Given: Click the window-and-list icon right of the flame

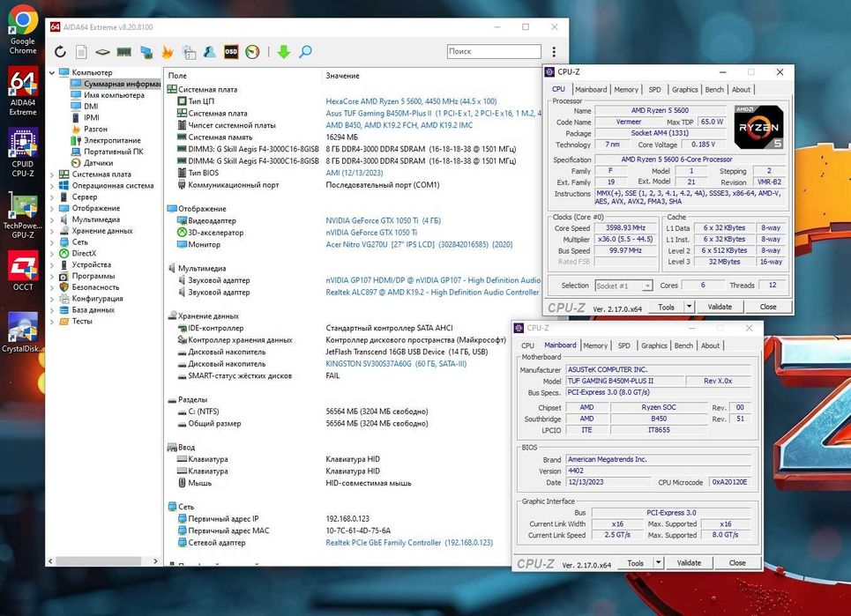Looking at the screenshot, I should (189, 52).
